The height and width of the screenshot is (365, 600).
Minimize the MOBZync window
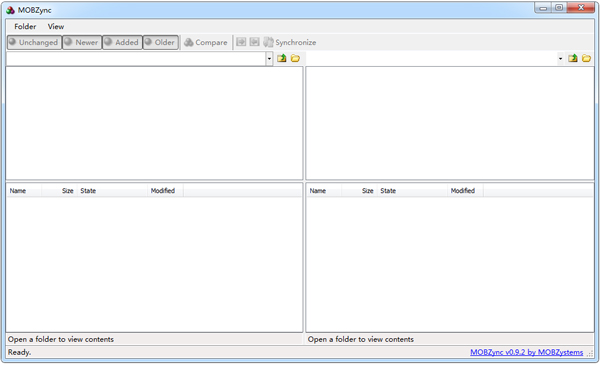click(x=543, y=8)
